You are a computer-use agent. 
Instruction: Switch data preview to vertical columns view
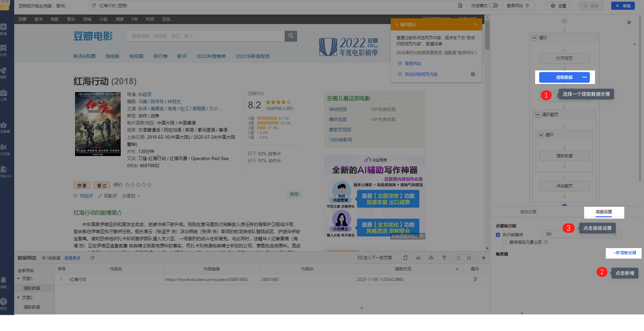pyautogui.click(x=469, y=258)
